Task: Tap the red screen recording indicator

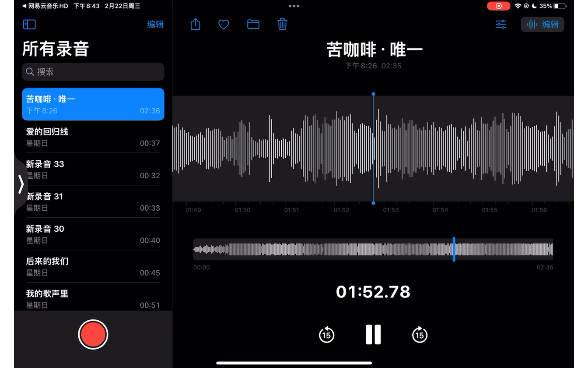Action: pyautogui.click(x=498, y=6)
